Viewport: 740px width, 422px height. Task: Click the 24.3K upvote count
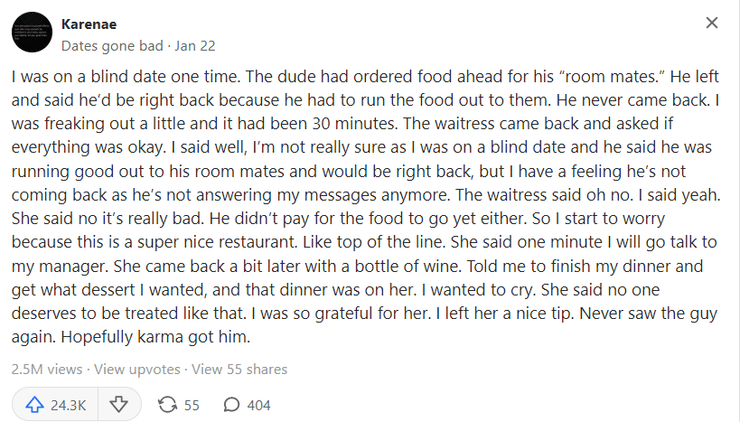coord(68,405)
